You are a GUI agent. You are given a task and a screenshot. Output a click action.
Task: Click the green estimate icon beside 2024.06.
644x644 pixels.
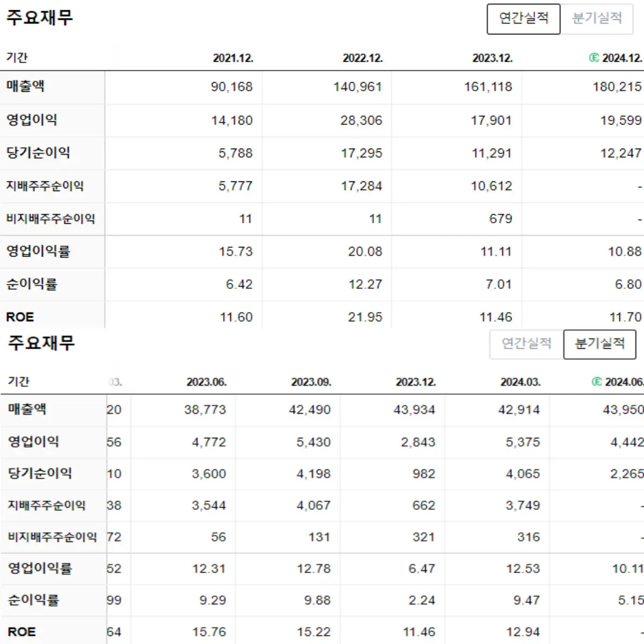(x=596, y=382)
